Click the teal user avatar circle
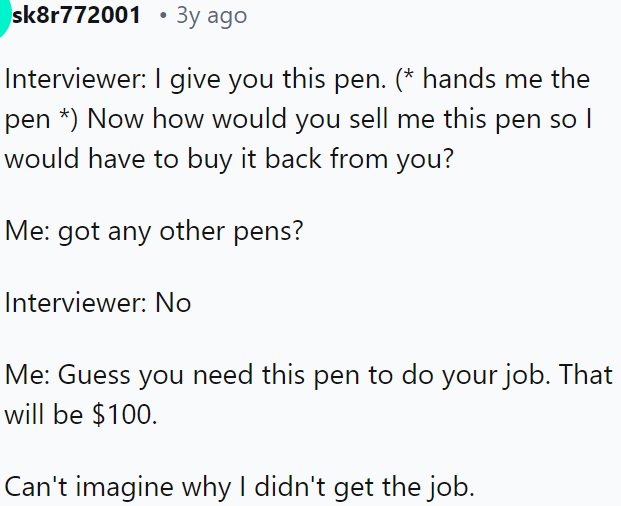The height and width of the screenshot is (506, 621). coord(3,18)
